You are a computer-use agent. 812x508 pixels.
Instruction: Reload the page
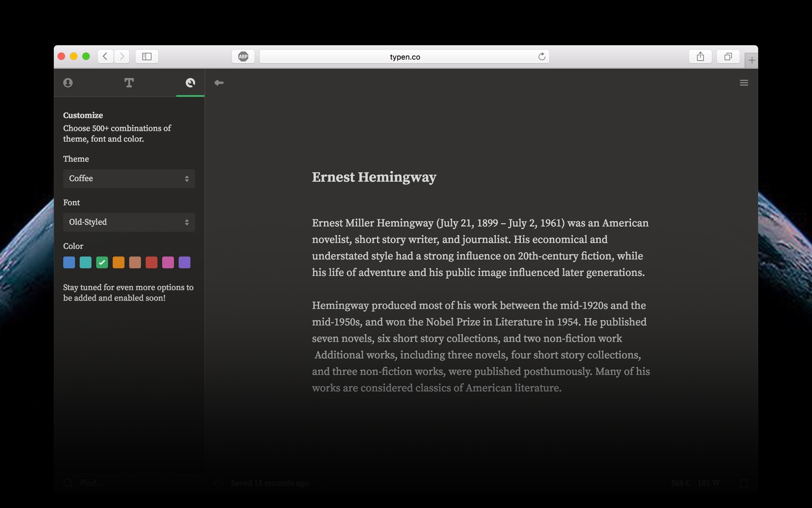[542, 56]
